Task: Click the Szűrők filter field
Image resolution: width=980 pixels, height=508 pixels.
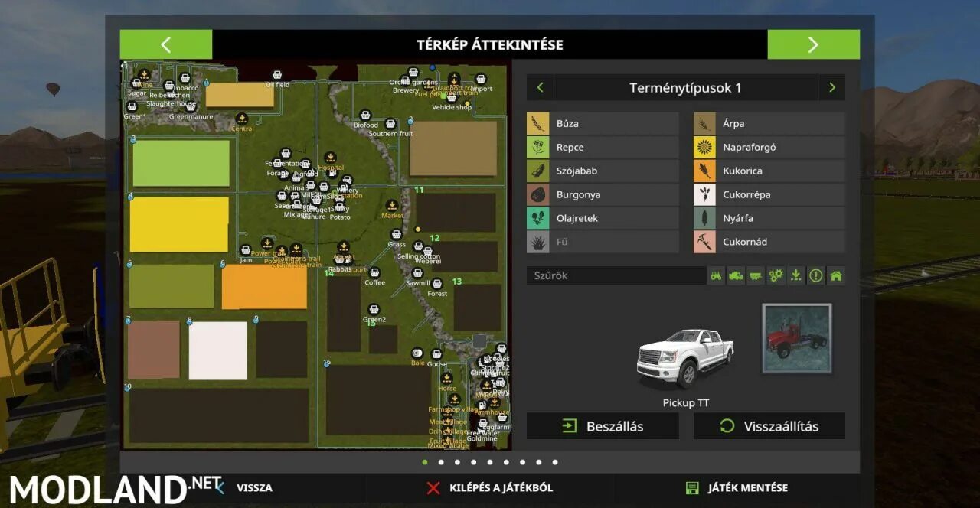Action: [x=616, y=276]
